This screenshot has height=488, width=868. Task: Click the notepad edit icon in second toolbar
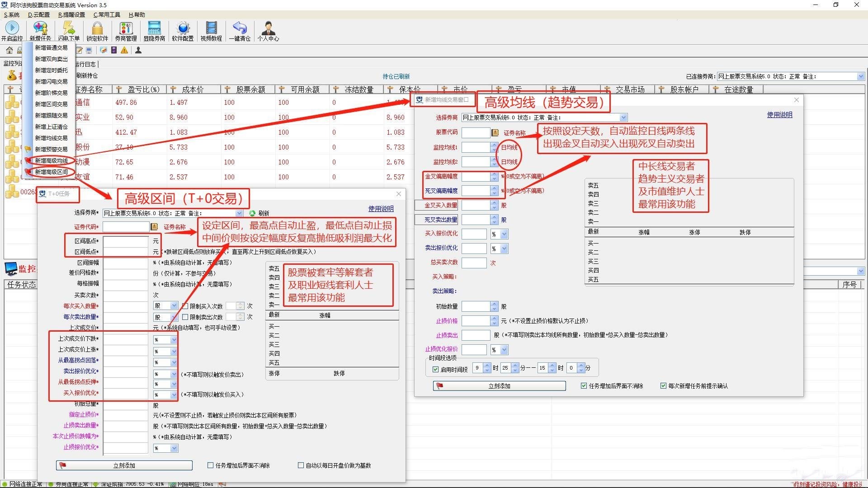pyautogui.click(x=80, y=50)
